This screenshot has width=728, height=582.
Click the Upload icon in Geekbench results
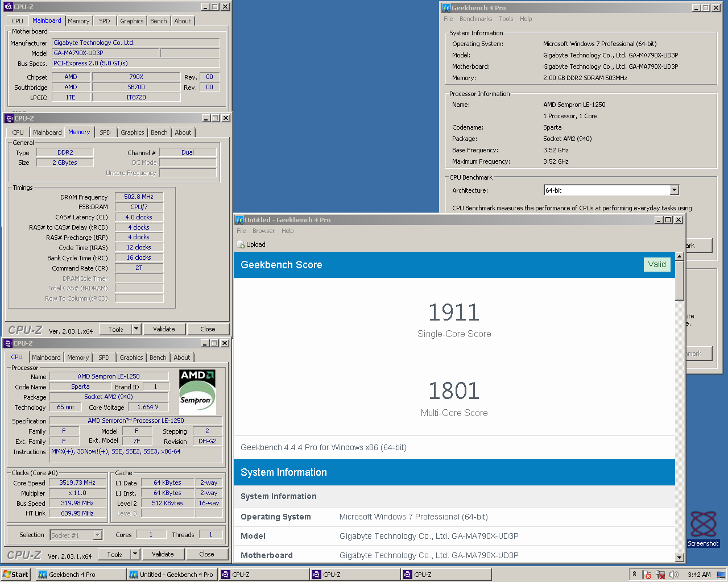coord(241,244)
